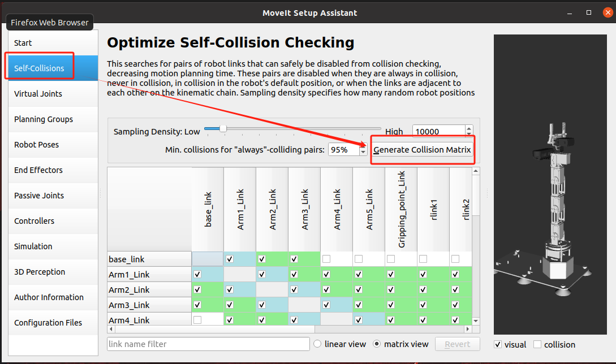Screen dimensions: 616x364
Task: Open the End Effectors step
Action: (x=53, y=170)
